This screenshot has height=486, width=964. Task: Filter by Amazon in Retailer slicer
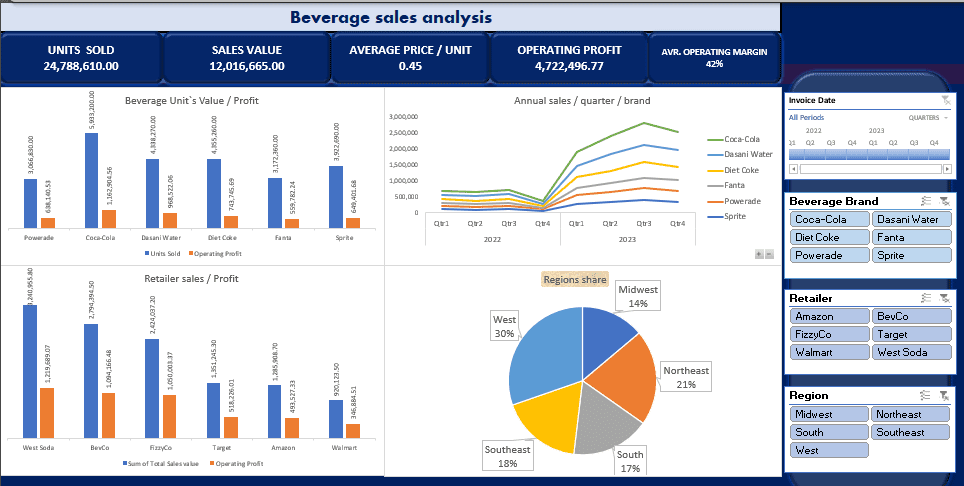(x=829, y=316)
